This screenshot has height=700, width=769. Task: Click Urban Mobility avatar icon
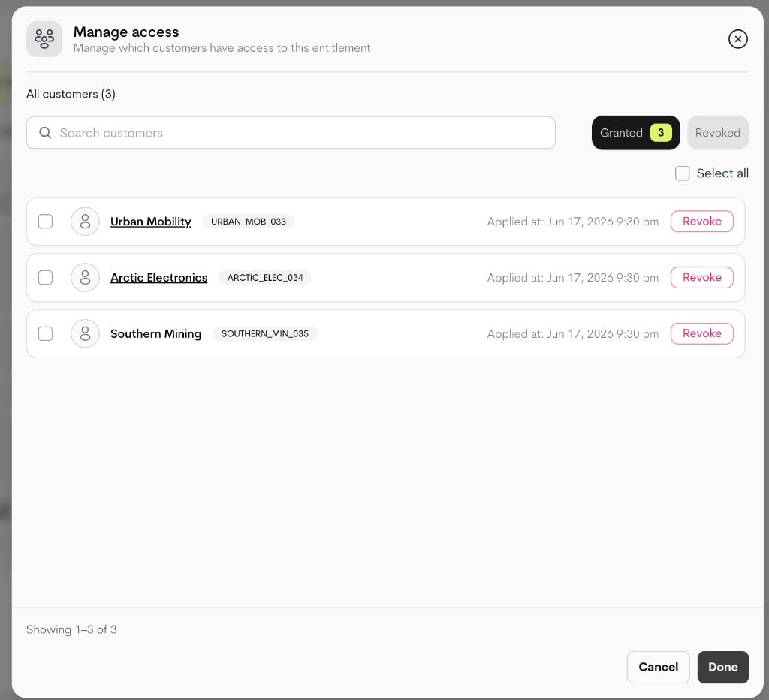tap(85, 222)
